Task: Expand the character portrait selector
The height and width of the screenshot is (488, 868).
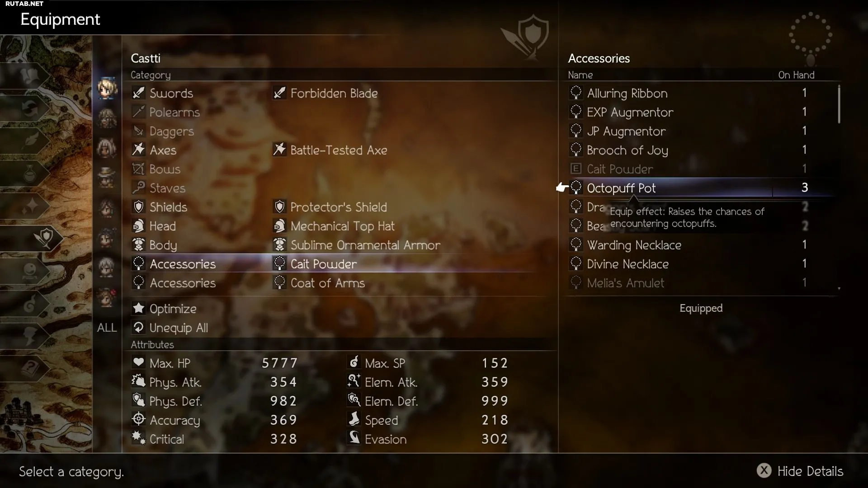Action: (x=107, y=327)
